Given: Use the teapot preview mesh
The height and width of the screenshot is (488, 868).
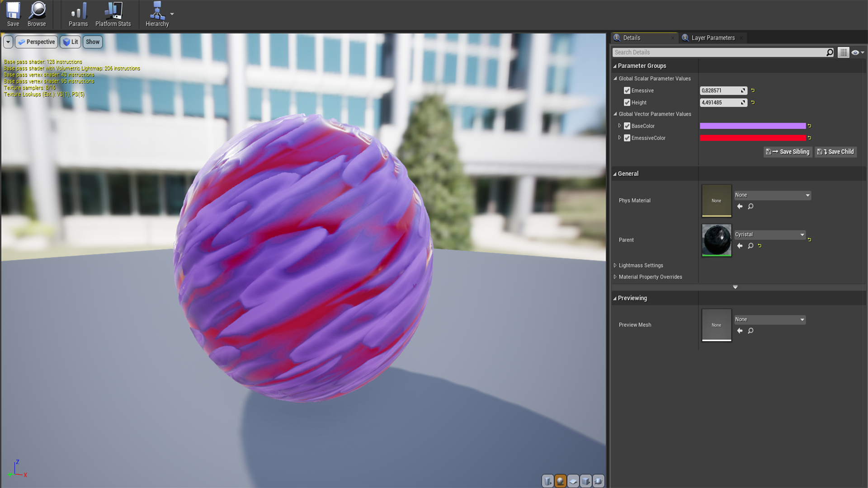Looking at the screenshot, I should coord(598,481).
